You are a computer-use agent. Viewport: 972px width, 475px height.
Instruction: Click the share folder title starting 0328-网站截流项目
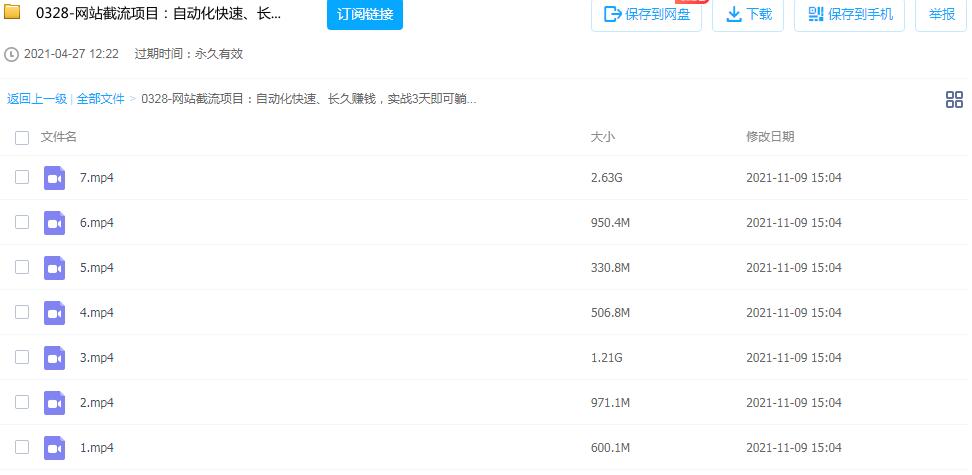(x=158, y=13)
